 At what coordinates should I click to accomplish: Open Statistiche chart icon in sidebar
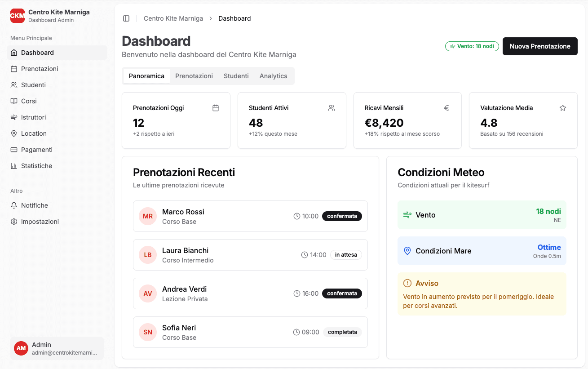(x=14, y=166)
